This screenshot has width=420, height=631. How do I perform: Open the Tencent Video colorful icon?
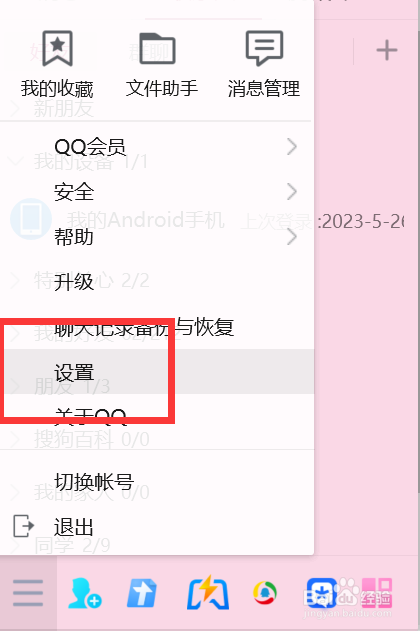(x=265, y=593)
